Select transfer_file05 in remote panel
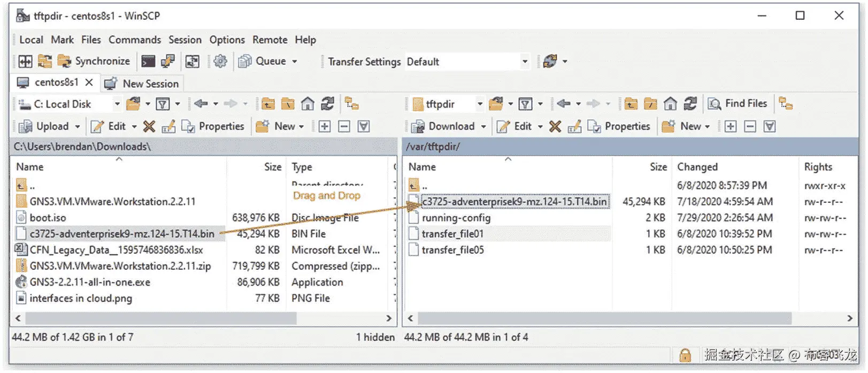Viewport: 868px width, 373px height. point(452,250)
